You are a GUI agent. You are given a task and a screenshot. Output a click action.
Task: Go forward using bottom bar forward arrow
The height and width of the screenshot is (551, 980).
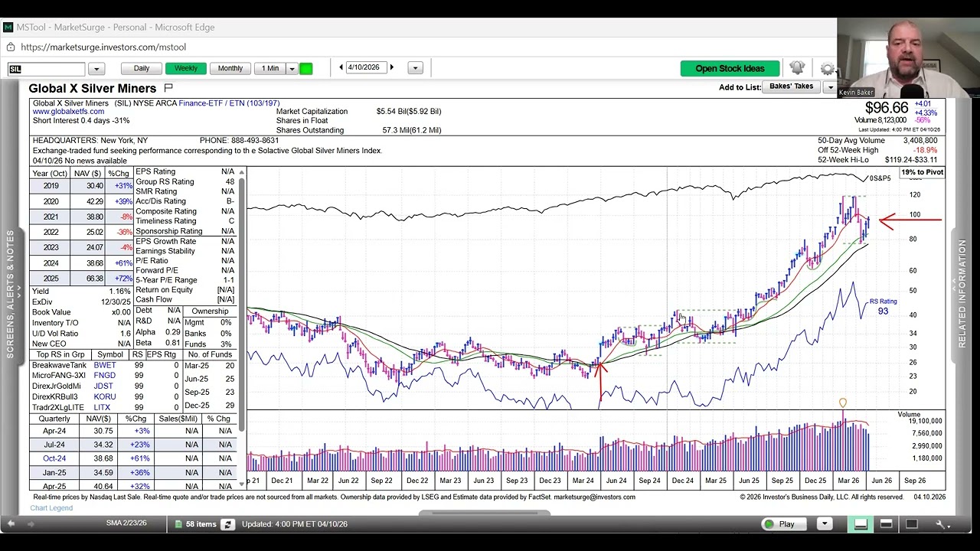coord(31,524)
